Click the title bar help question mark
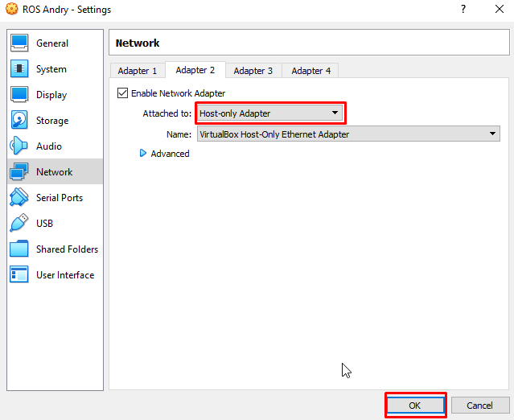The height and width of the screenshot is (420, 514). [463, 10]
